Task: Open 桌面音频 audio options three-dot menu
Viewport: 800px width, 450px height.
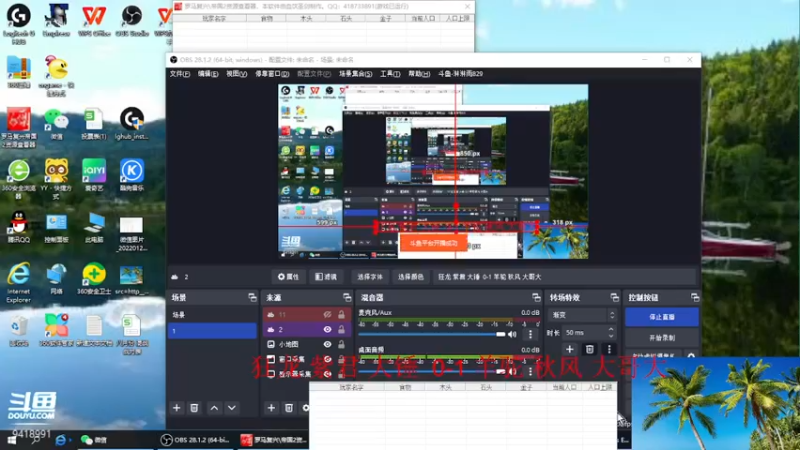Action: tap(530, 371)
